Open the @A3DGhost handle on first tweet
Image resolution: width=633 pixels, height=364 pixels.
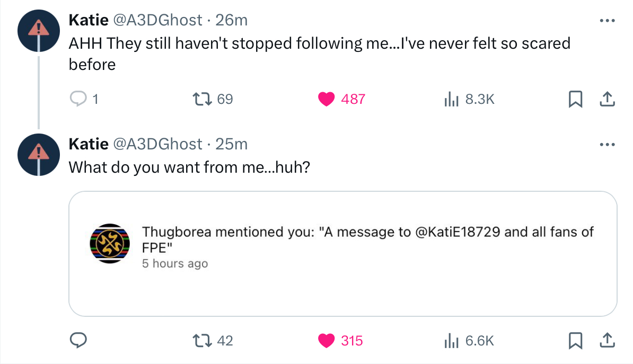157,20
